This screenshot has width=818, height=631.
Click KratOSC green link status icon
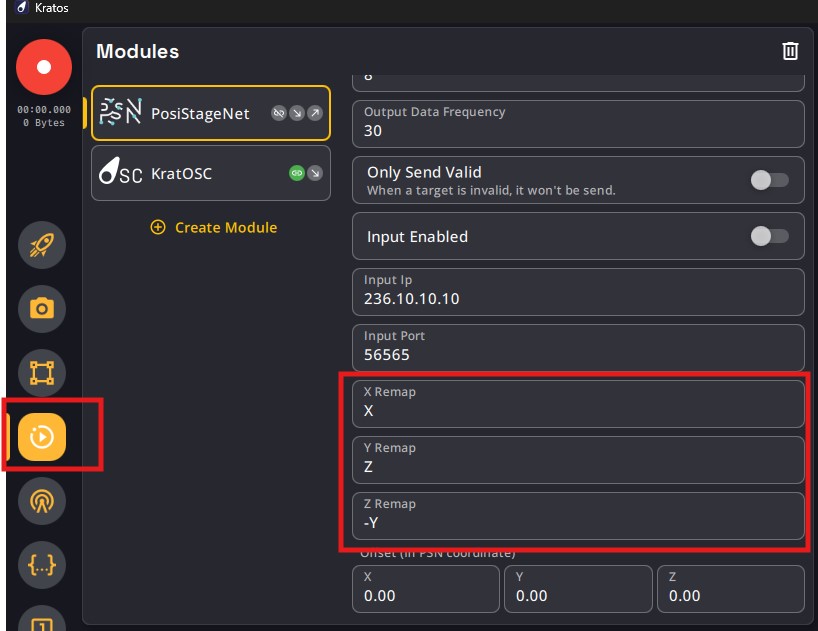[x=297, y=173]
